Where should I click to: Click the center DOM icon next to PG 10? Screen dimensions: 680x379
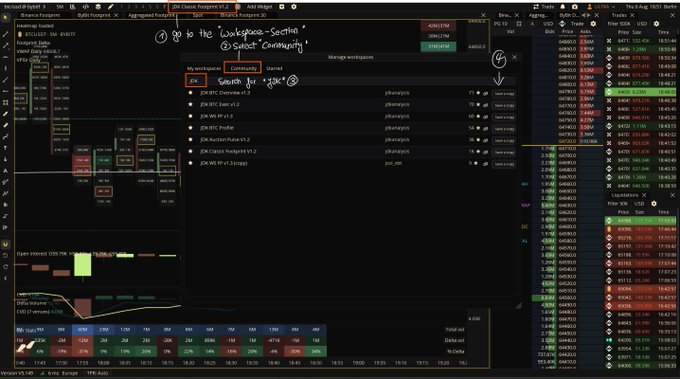[x=519, y=24]
